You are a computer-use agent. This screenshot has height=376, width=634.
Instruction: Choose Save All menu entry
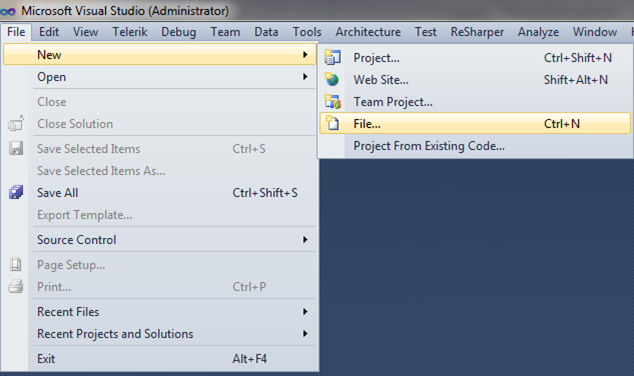[159, 193]
